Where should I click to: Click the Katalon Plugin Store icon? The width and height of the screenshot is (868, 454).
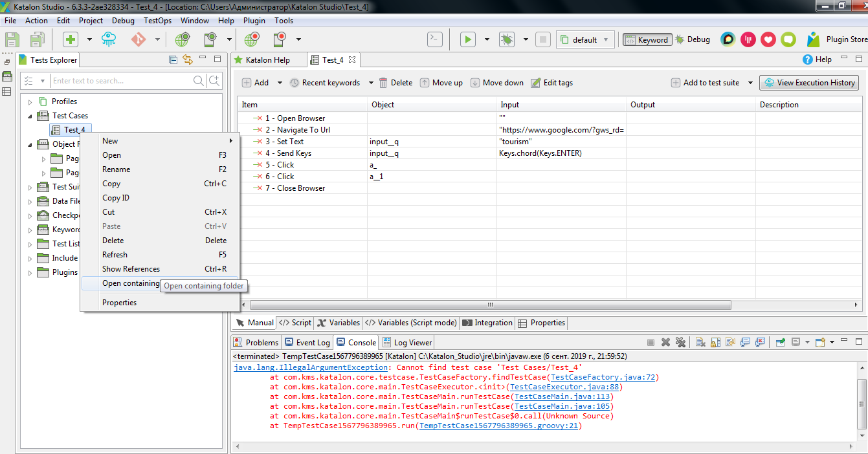(x=813, y=39)
